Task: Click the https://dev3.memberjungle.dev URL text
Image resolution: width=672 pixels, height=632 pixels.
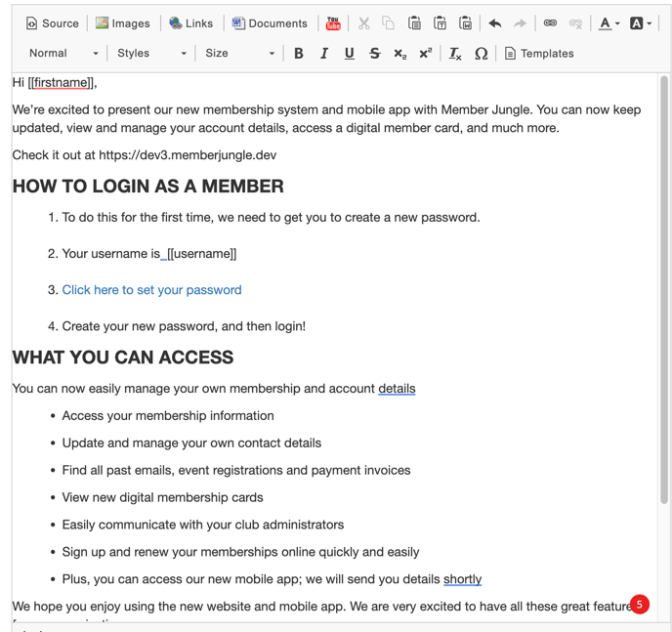Action: (188, 155)
